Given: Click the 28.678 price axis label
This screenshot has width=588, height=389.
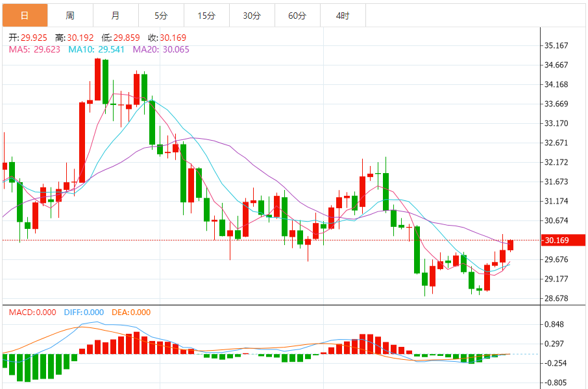Looking at the screenshot, I should click(x=556, y=298).
